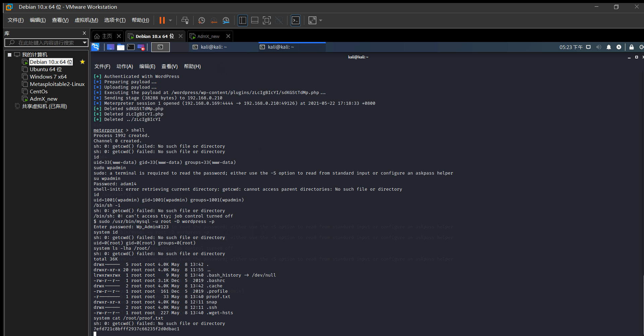644x336 pixels.
Task: Close the library (库) panel
Action: 84,33
